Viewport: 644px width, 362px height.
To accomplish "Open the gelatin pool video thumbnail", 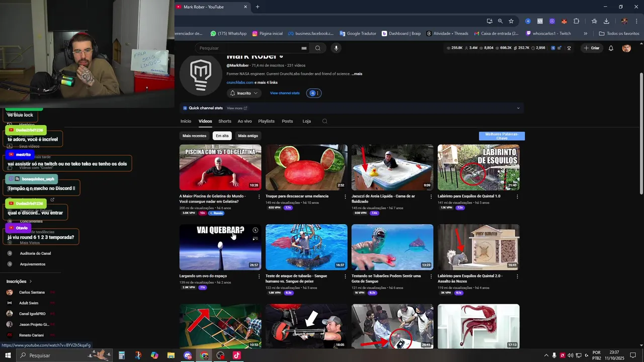I will (220, 167).
